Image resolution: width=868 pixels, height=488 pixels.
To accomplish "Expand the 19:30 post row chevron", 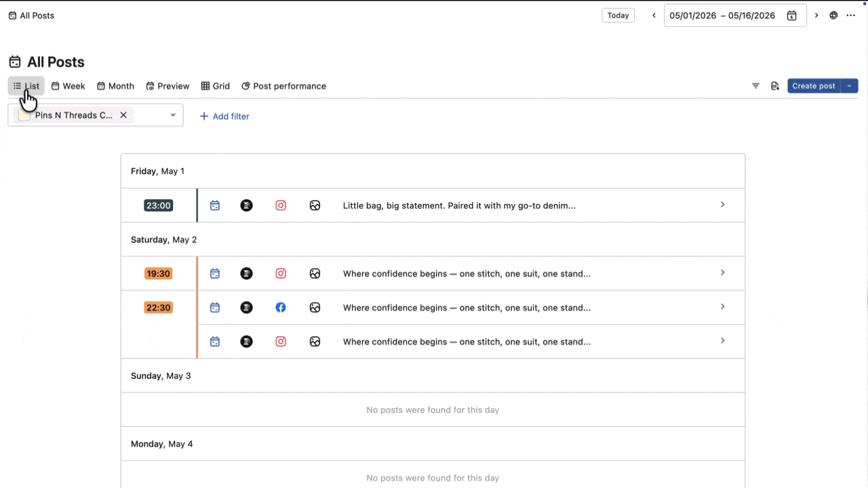I will point(722,273).
